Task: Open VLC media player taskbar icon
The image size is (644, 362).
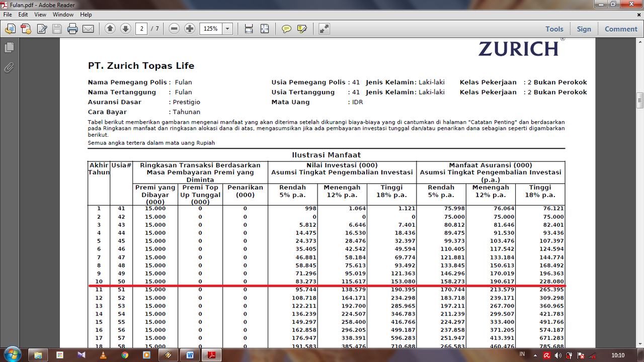Action: click(x=103, y=355)
